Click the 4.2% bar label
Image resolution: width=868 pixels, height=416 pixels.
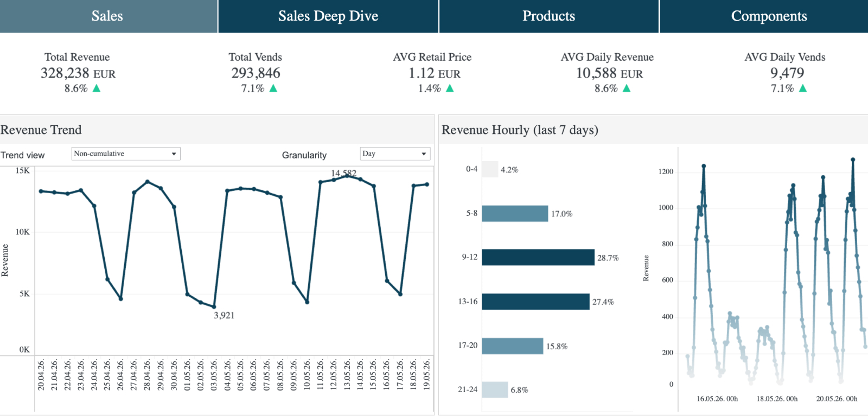click(509, 170)
